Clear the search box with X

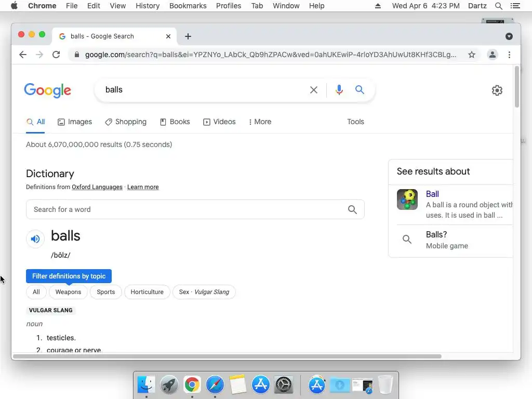pyautogui.click(x=314, y=90)
